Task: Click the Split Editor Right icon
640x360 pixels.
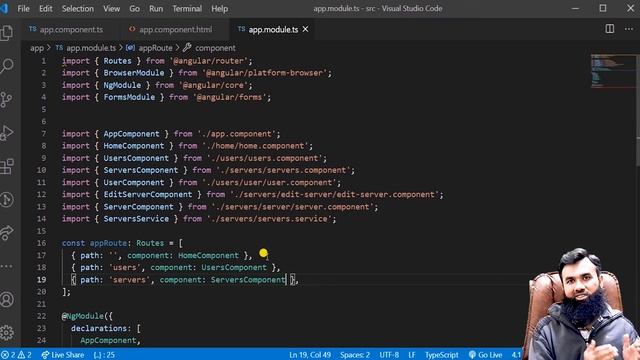Action: point(609,29)
